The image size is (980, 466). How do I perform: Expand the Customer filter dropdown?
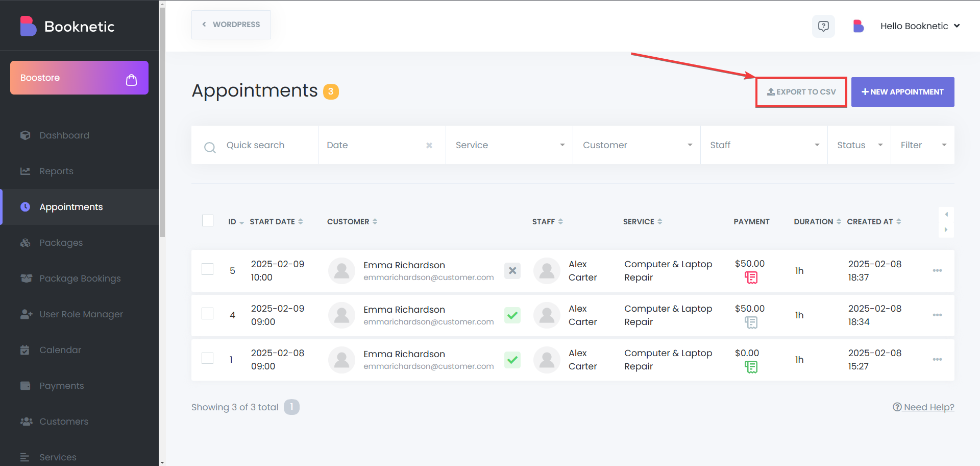636,145
